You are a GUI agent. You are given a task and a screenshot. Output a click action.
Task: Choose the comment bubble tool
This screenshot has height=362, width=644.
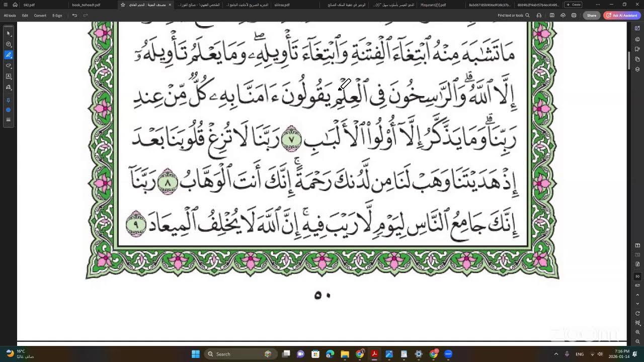(x=9, y=44)
